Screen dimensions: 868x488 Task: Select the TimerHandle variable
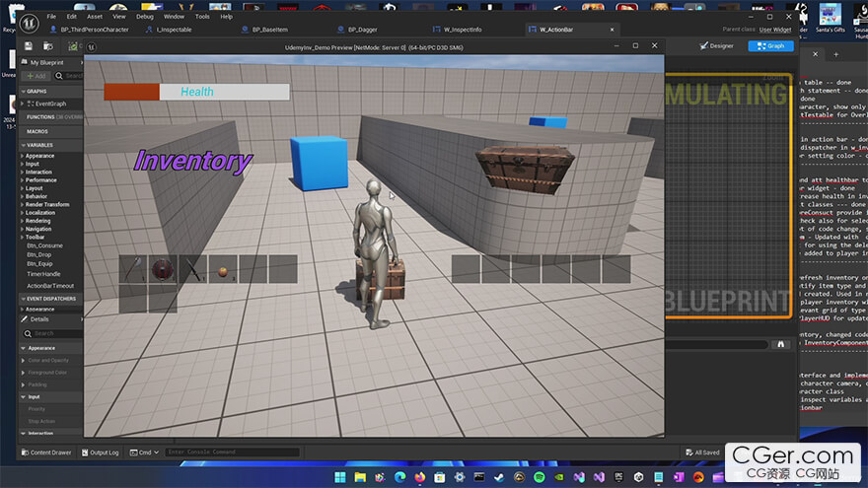(x=43, y=274)
